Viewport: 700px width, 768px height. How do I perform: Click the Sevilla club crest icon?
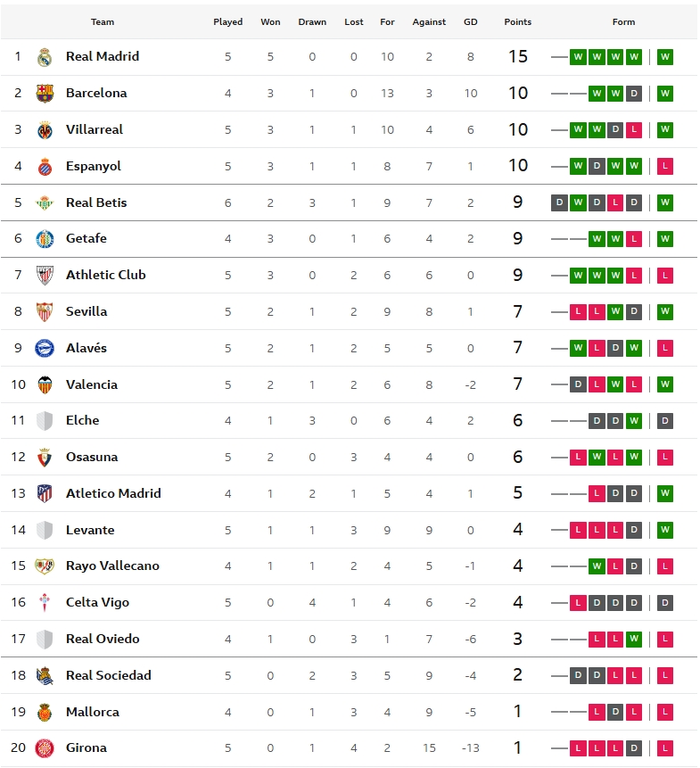tap(45, 312)
